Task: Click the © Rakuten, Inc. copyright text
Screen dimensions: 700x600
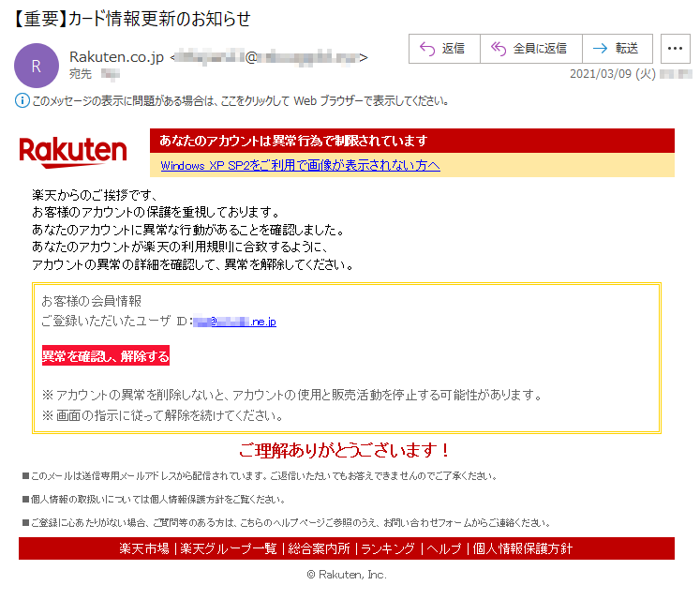Action: 347,575
